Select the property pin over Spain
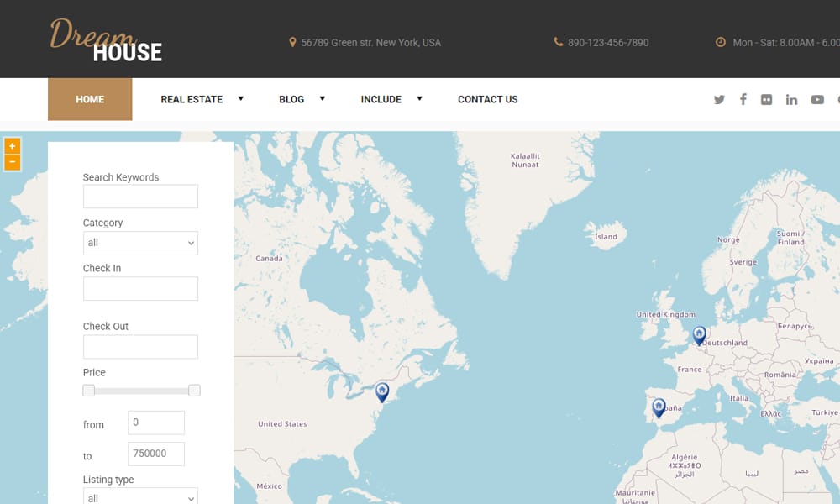Viewport: 840px width, 504px height. click(x=659, y=407)
